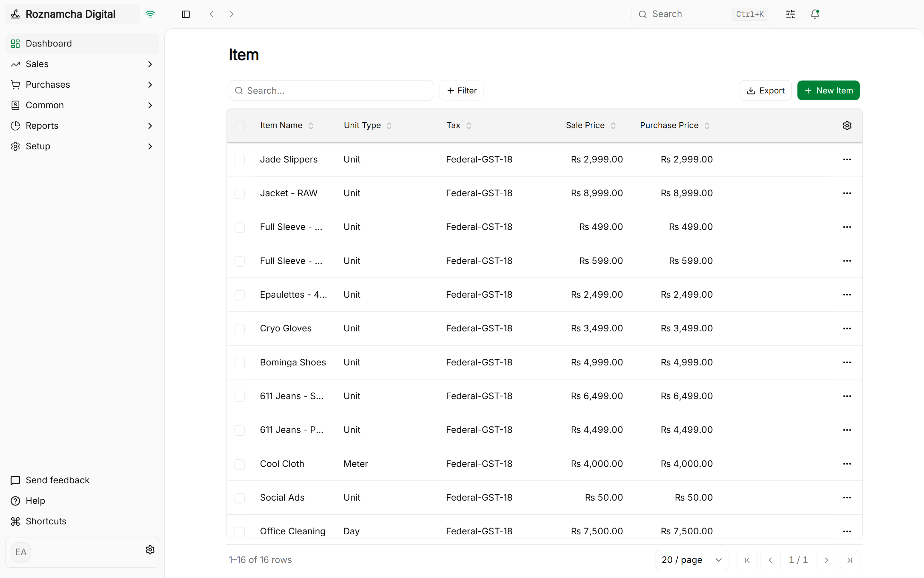This screenshot has height=578, width=924.
Task: Check the Cryo Gloves row
Action: (x=239, y=329)
